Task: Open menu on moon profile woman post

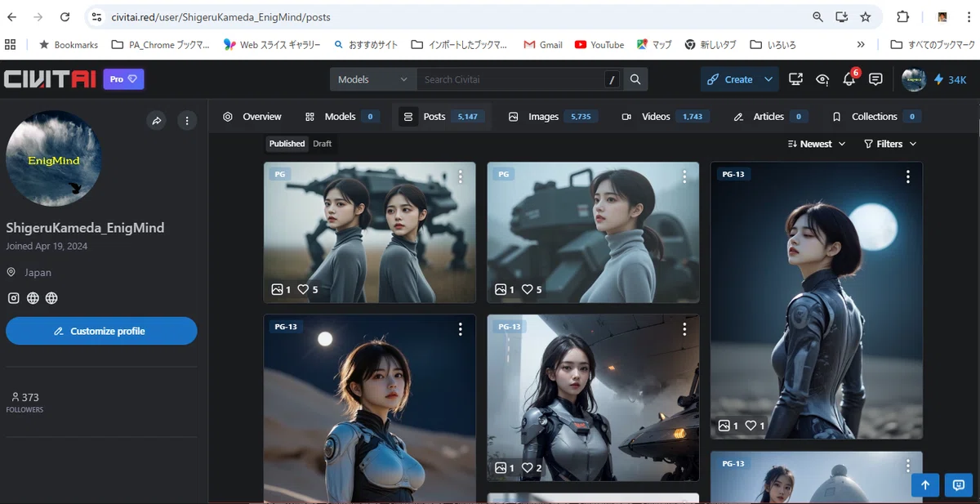Action: coord(908,176)
